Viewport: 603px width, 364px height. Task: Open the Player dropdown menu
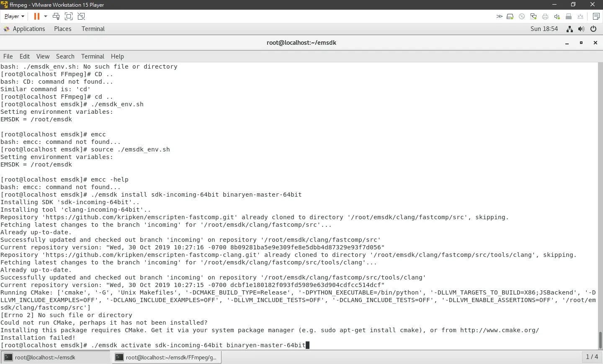(x=14, y=16)
